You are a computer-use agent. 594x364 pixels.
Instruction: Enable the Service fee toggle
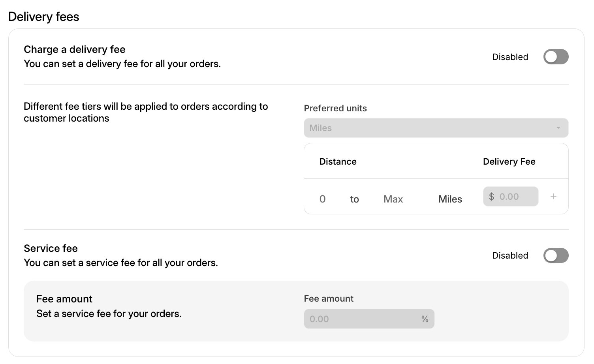tap(556, 255)
